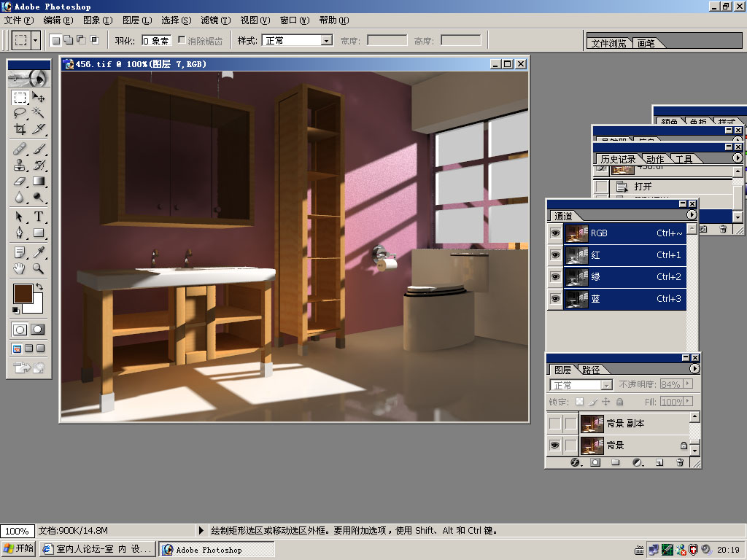The height and width of the screenshot is (560, 747).
Task: Open the Channels panel flyout menu
Action: [x=692, y=215]
